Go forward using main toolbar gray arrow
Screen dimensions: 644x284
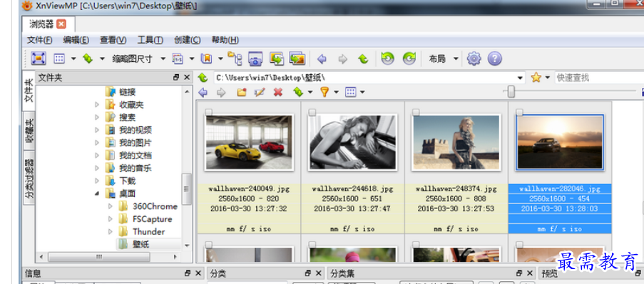[342, 59]
